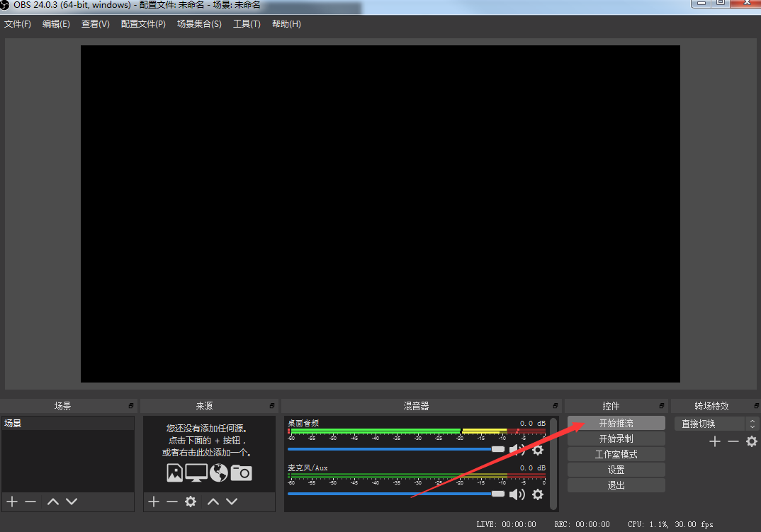Viewport: 761px width, 532px height.
Task: Select the 场景 item in scenes list
Action: click(x=68, y=424)
